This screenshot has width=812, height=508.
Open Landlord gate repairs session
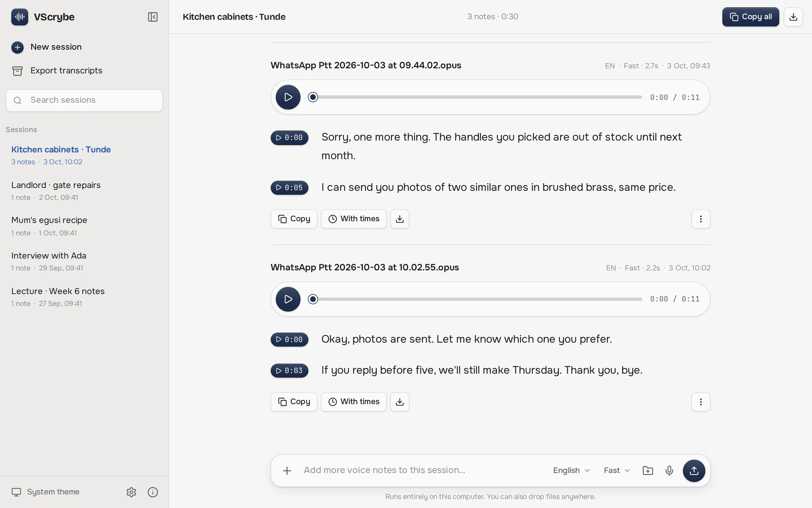coord(84,190)
